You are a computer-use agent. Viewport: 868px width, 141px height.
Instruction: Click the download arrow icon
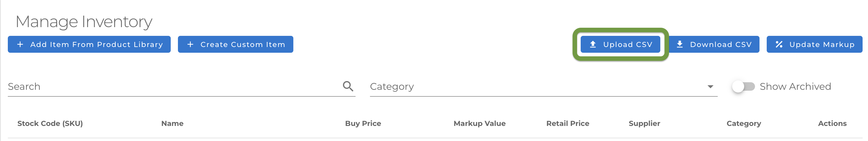pos(680,44)
